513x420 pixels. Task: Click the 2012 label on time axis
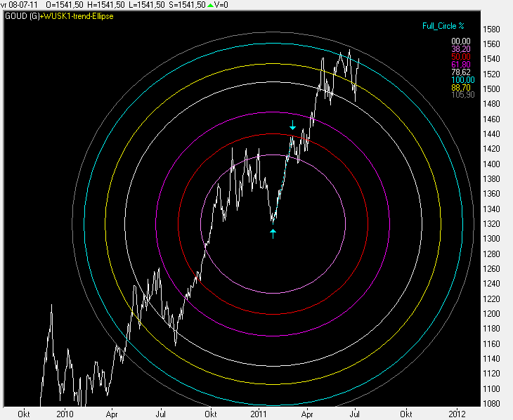(x=457, y=414)
